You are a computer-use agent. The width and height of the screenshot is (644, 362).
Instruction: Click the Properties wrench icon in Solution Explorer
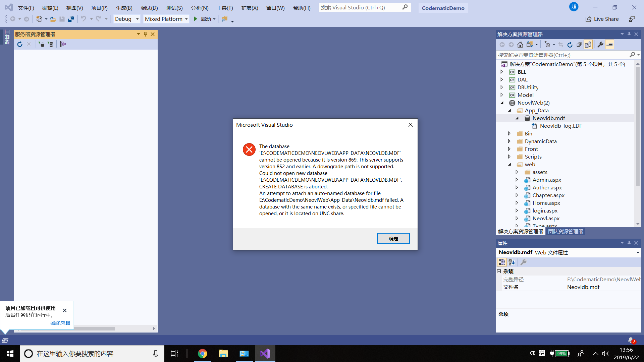pos(600,44)
